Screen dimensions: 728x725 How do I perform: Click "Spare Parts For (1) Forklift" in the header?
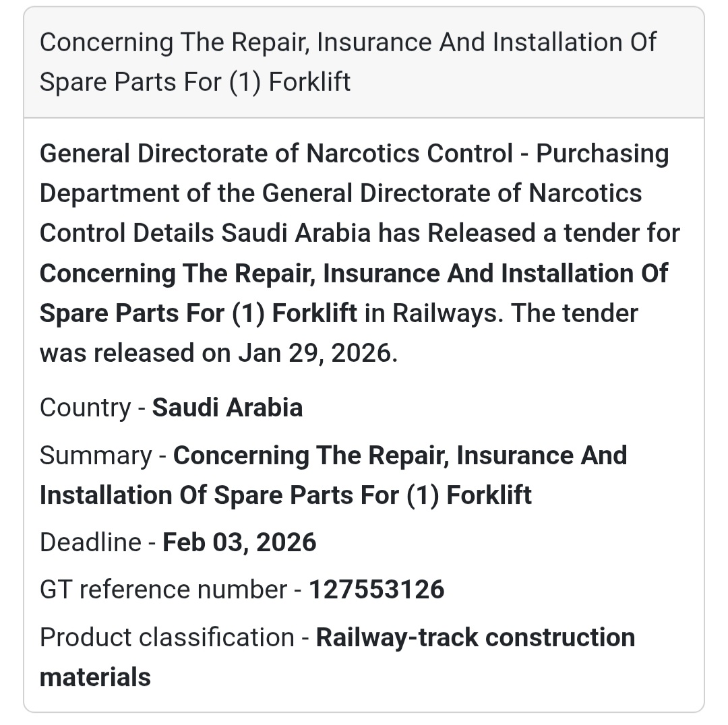point(195,82)
